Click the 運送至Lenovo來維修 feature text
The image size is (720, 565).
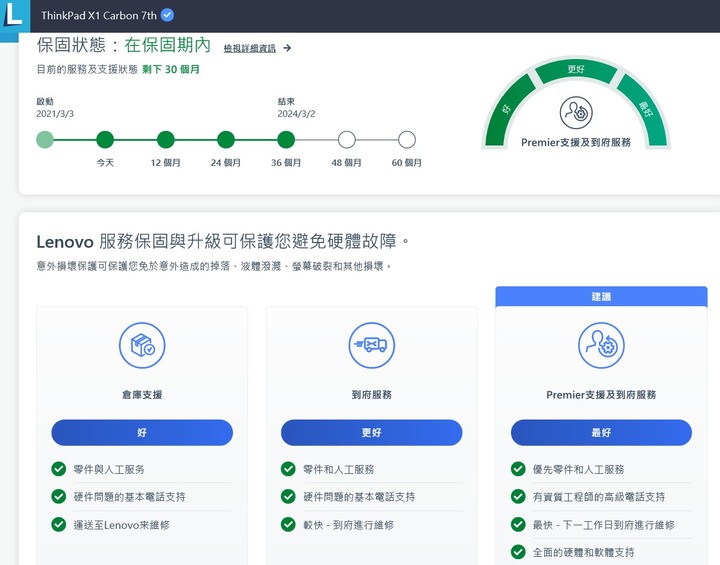(x=122, y=525)
